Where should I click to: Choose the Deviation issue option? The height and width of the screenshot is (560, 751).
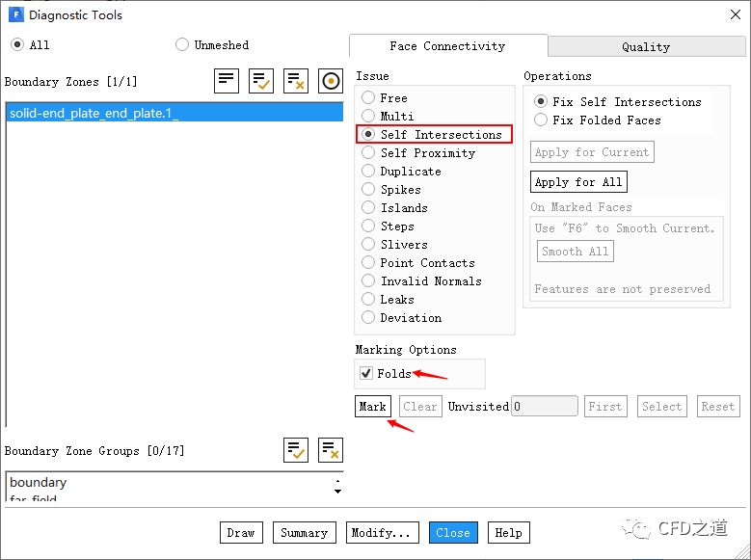[x=368, y=318]
